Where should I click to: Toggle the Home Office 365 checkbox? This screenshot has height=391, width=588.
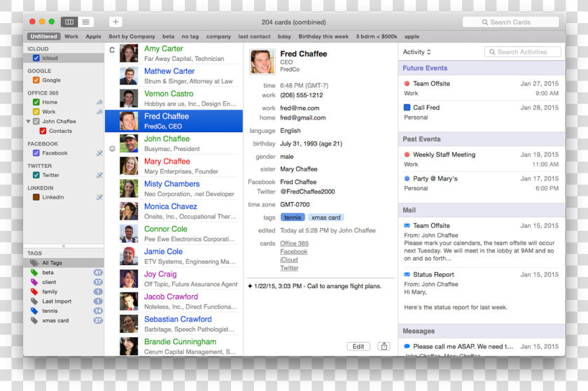click(36, 102)
